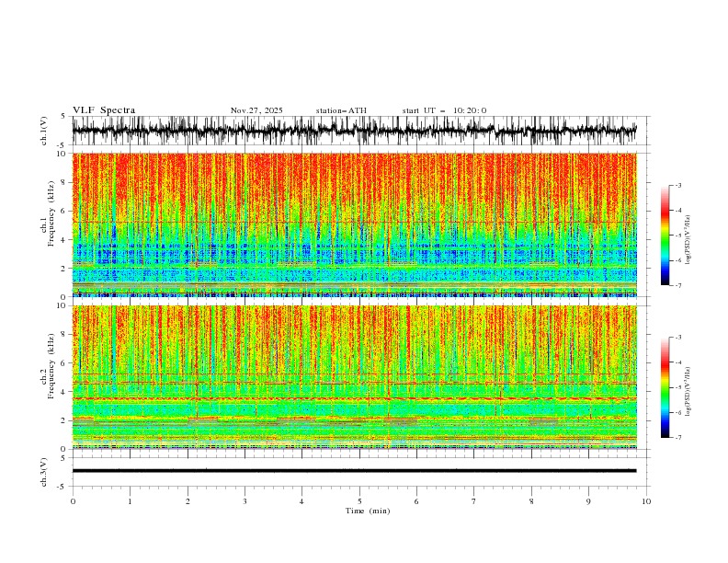The height and width of the screenshot is (563, 728).
Task: Click inside the ch.2 spectrogram panel
Action: (x=354, y=377)
